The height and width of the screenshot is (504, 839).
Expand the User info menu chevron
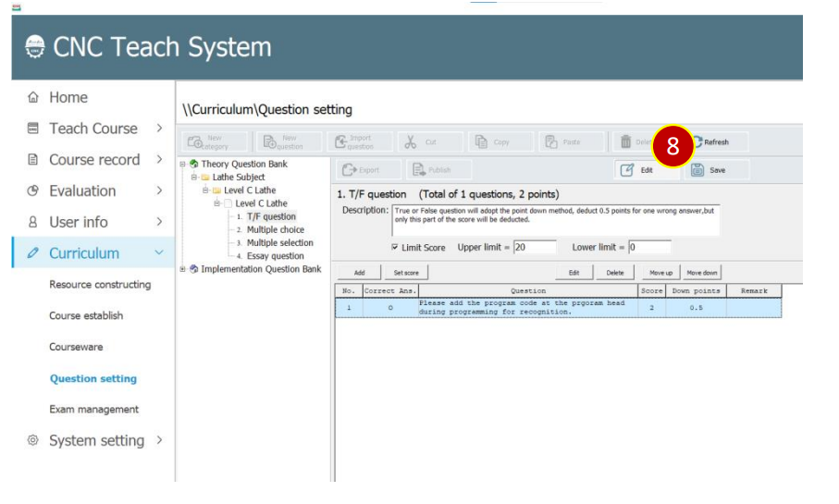tap(159, 221)
